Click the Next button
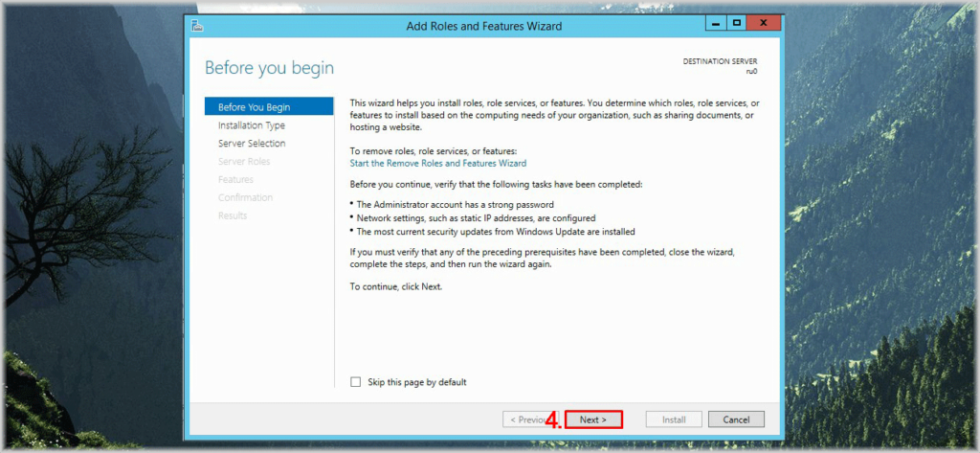The image size is (980, 453). (x=593, y=419)
